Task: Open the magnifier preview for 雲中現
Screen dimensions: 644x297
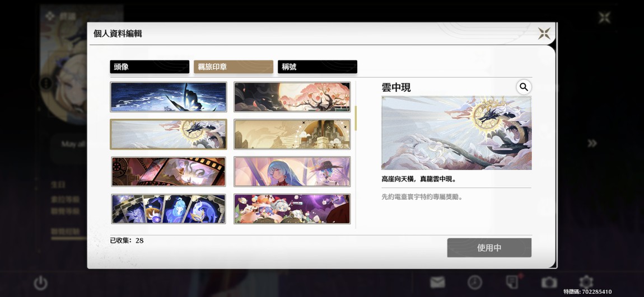Action: point(524,87)
